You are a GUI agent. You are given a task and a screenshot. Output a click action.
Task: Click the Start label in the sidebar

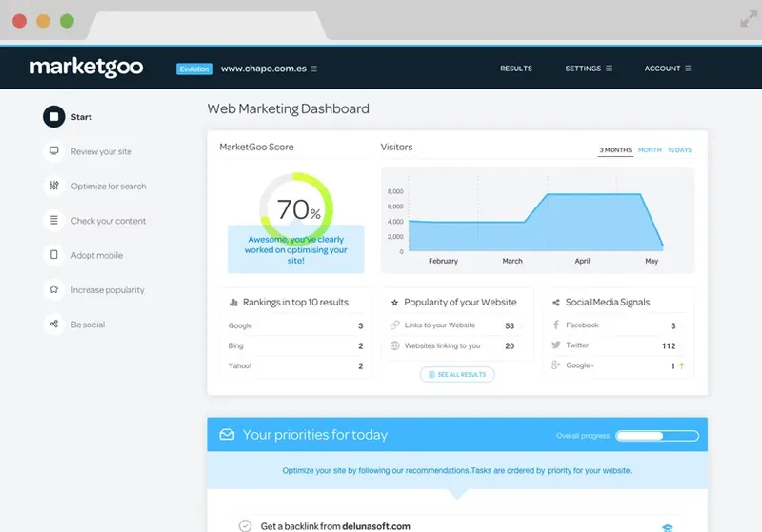[81, 117]
